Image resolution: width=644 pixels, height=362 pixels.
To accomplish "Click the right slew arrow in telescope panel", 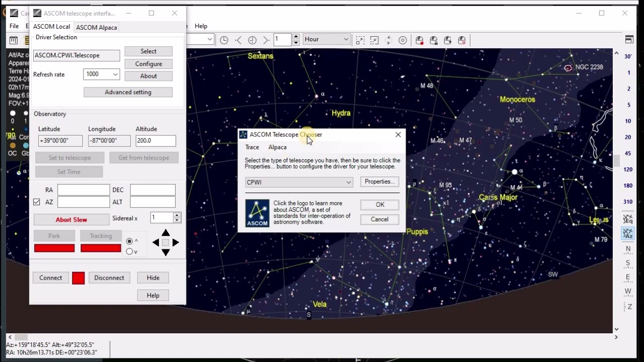I will pos(176,242).
